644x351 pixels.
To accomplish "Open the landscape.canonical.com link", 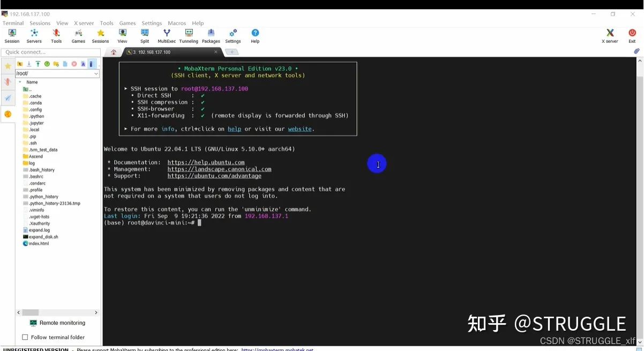I will tap(219, 169).
